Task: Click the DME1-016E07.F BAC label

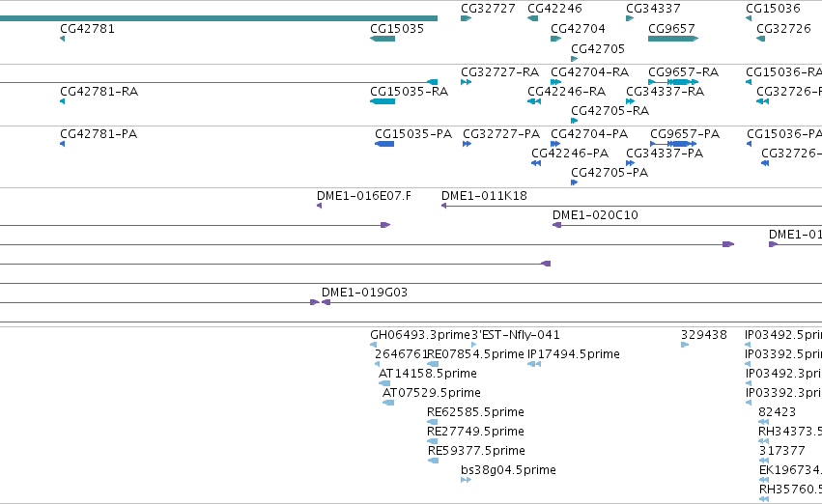Action: pos(364,196)
